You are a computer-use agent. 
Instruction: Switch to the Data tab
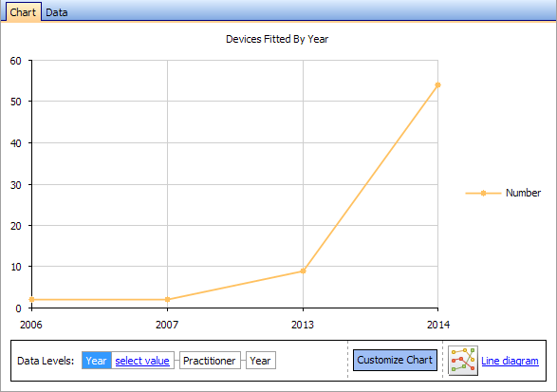57,12
